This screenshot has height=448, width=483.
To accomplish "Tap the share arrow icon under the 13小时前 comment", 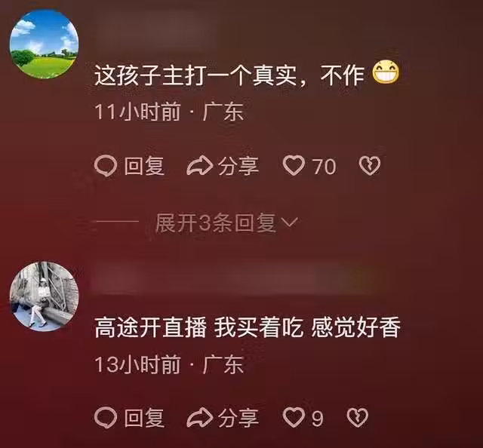I will (199, 418).
